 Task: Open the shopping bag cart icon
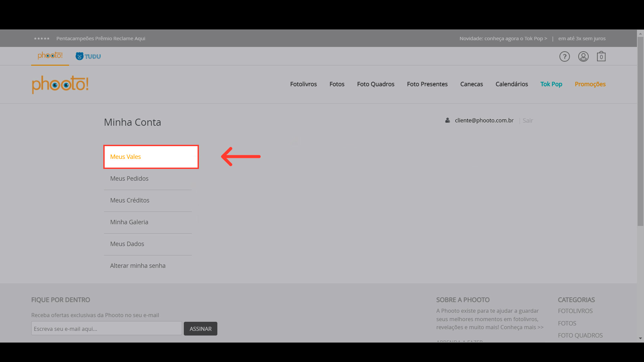(601, 56)
